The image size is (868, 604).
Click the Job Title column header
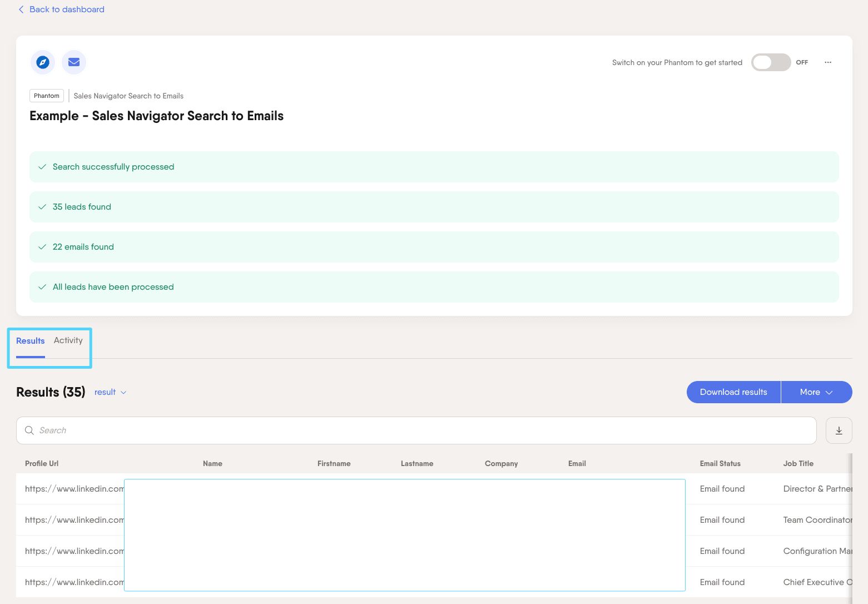pyautogui.click(x=798, y=463)
